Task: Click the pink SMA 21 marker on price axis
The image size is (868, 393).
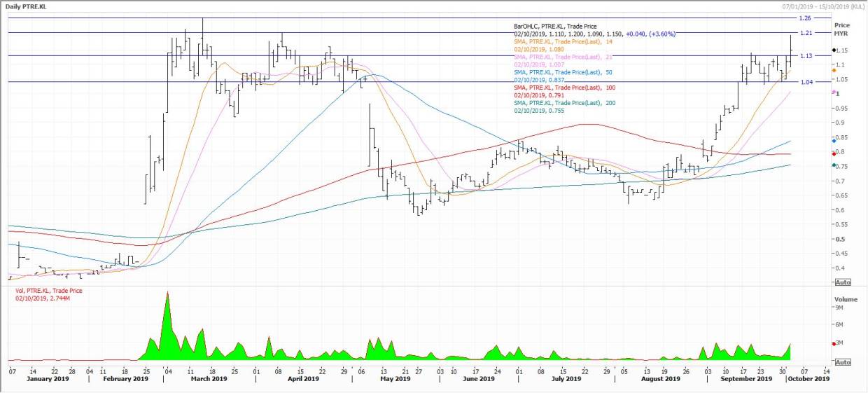Action: pyautogui.click(x=834, y=92)
